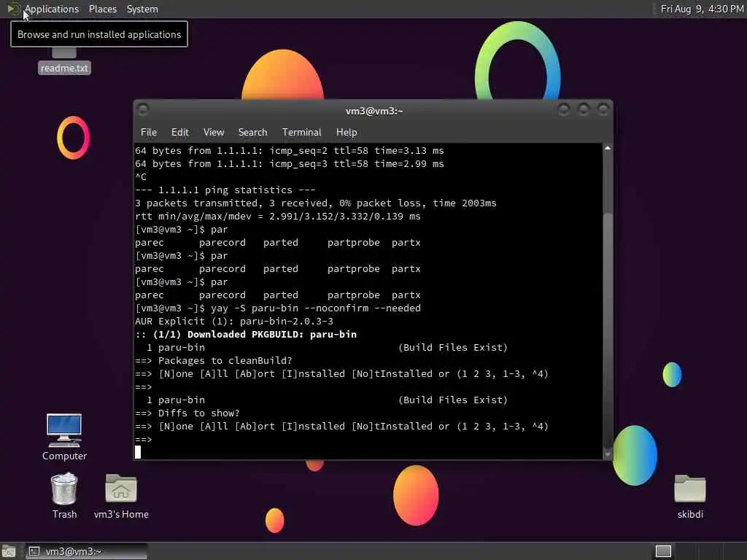Viewport: 747px width, 560px height.
Task: Open the Terminal menu in menubar
Action: [x=301, y=133]
